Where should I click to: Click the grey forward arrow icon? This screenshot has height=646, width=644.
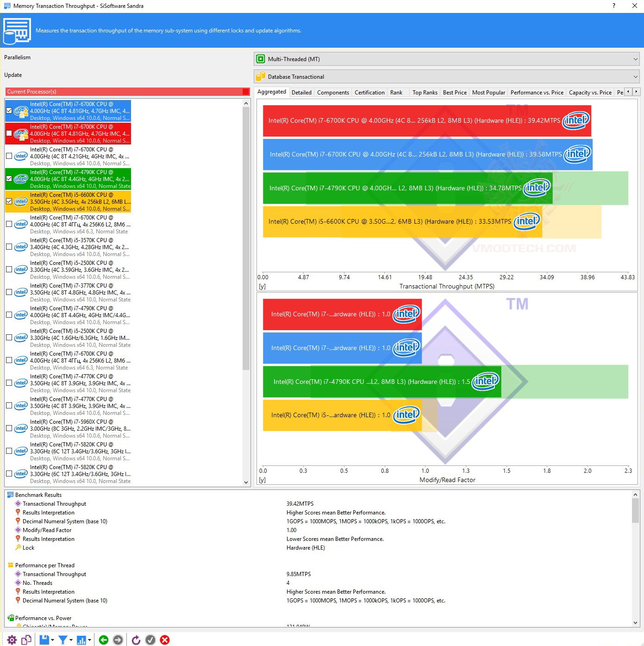pyautogui.click(x=118, y=640)
